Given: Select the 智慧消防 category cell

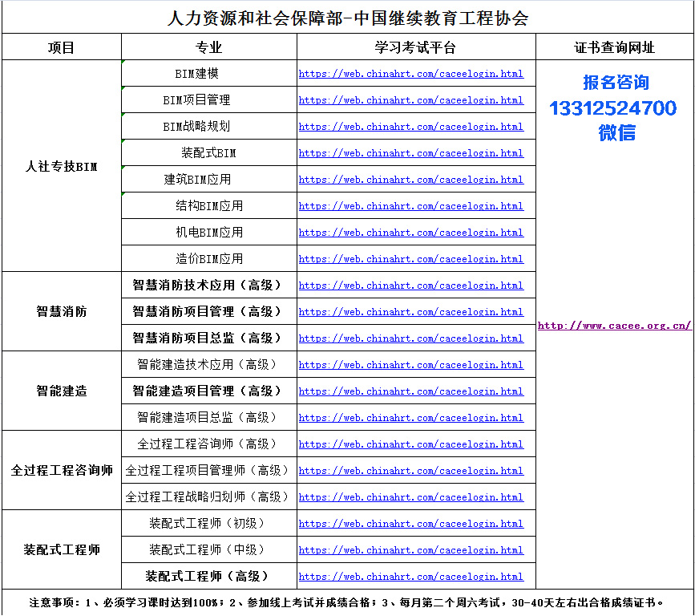Looking at the screenshot, I should 62,311.
